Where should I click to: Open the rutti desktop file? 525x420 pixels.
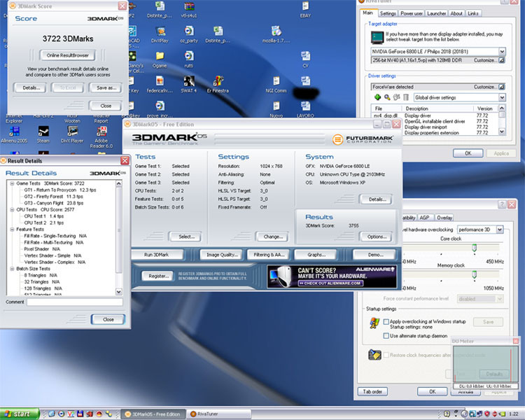(189, 59)
